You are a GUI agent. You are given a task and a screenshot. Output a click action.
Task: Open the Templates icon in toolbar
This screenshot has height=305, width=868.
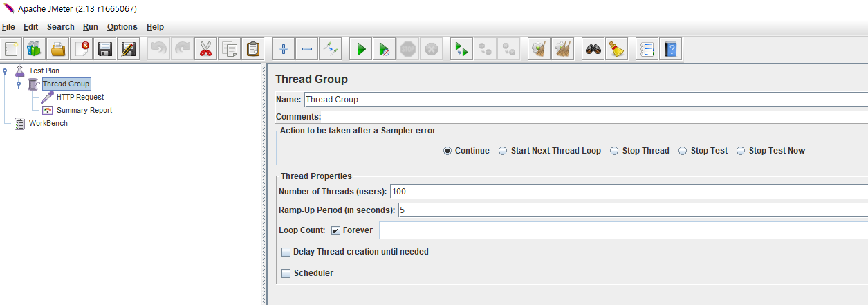35,49
